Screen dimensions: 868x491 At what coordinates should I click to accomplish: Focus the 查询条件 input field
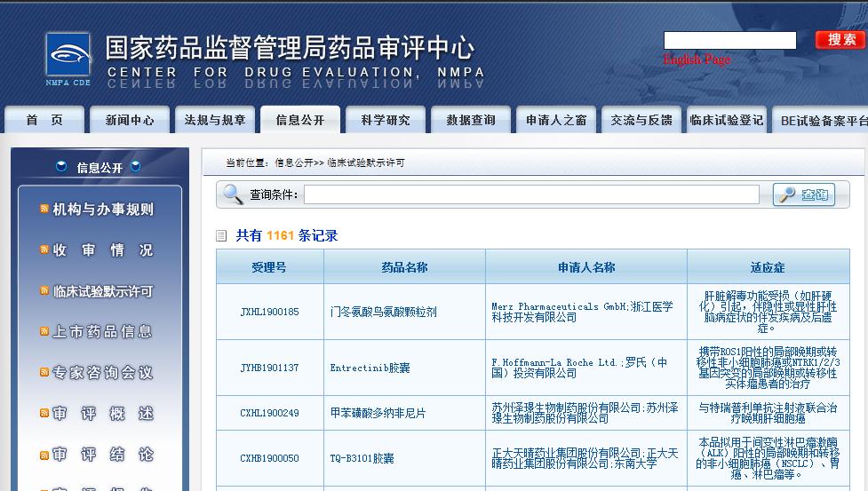pyautogui.click(x=531, y=194)
